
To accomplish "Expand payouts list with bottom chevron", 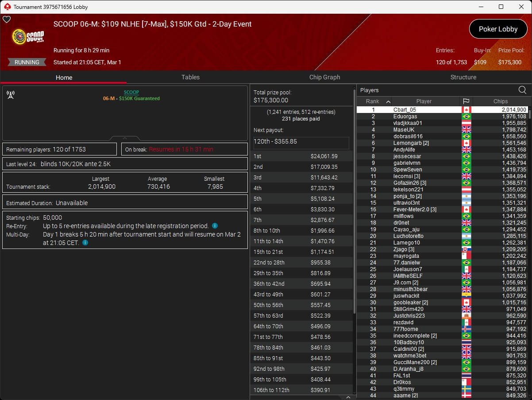I will (x=348, y=397).
